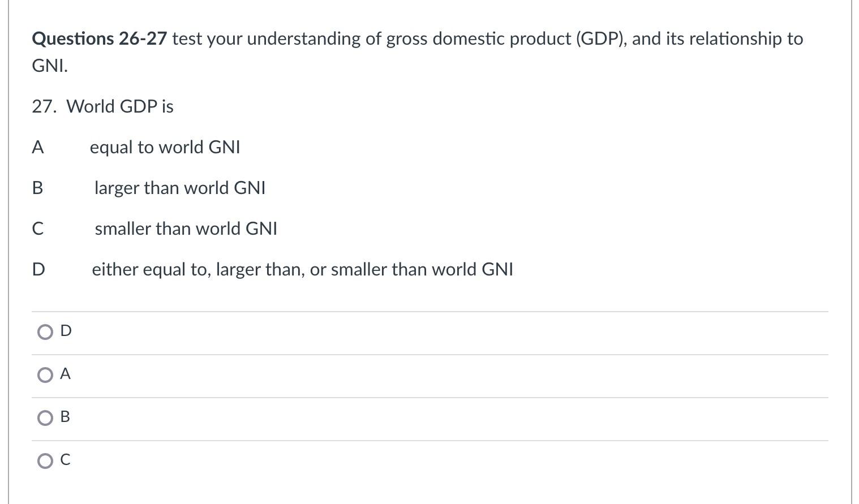This screenshot has height=504, width=859.
Task: Click the letter C next to its radio button
Action: click(x=65, y=459)
